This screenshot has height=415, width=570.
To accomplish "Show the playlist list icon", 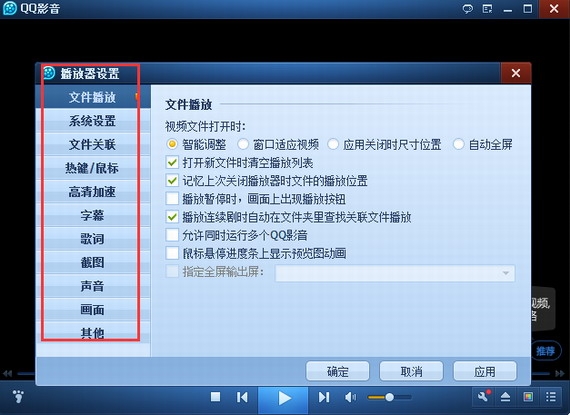I will pos(551,397).
